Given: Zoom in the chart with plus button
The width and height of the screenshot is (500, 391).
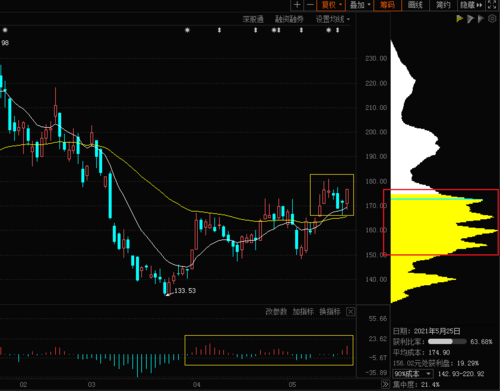Looking at the screenshot, I should point(297,5).
